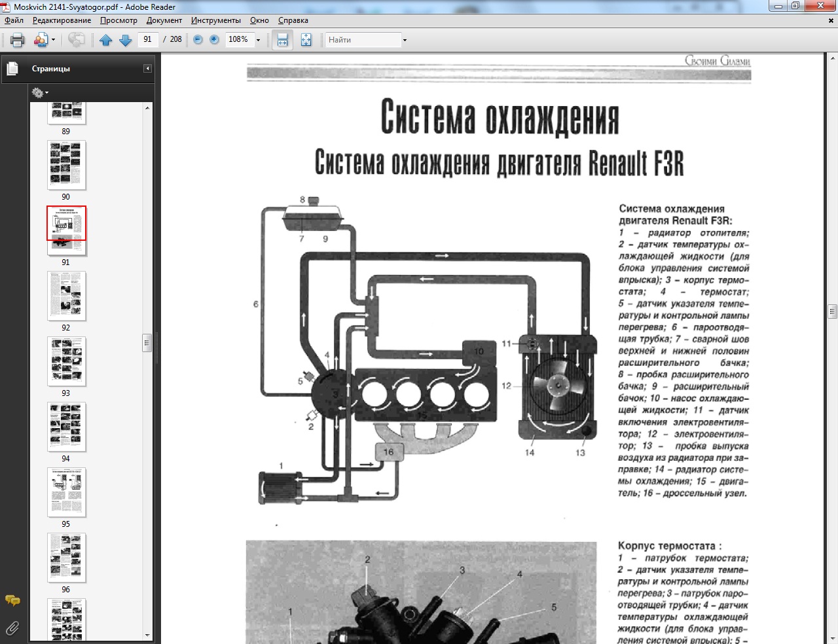The width and height of the screenshot is (838, 644).
Task: Click the Корпус термостата caption heading
Action: click(x=670, y=546)
